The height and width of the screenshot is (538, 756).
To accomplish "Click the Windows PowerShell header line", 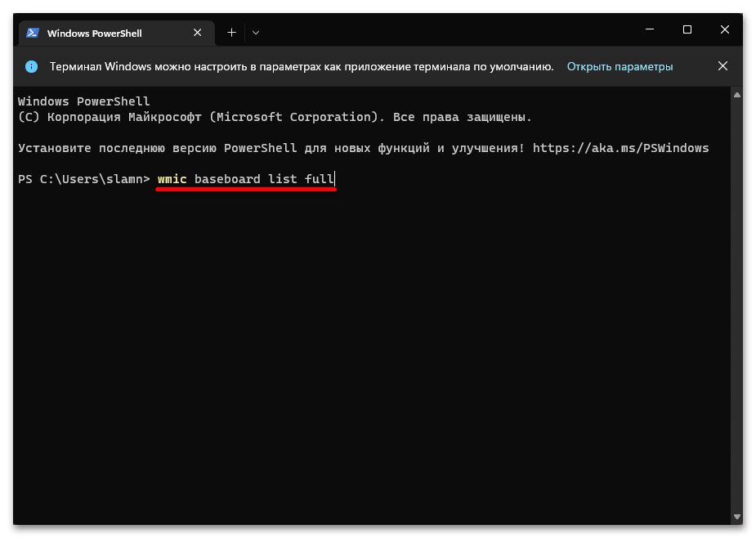I will point(84,101).
